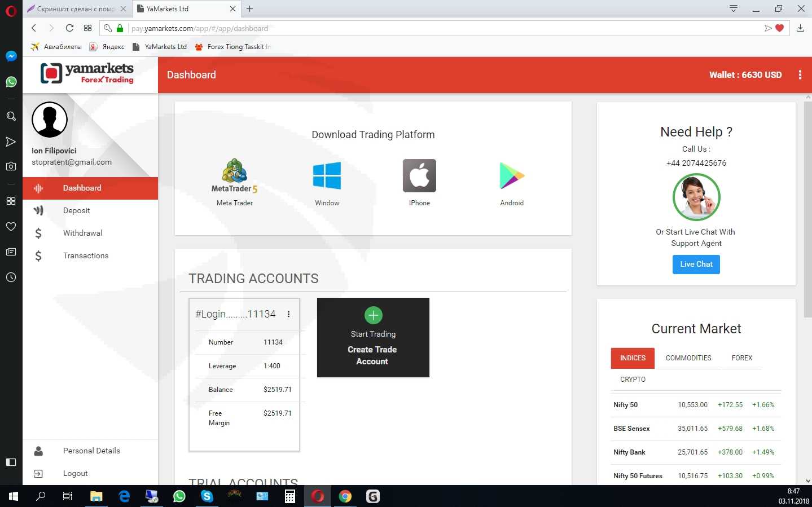Expand options for trading account 11134

288,314
